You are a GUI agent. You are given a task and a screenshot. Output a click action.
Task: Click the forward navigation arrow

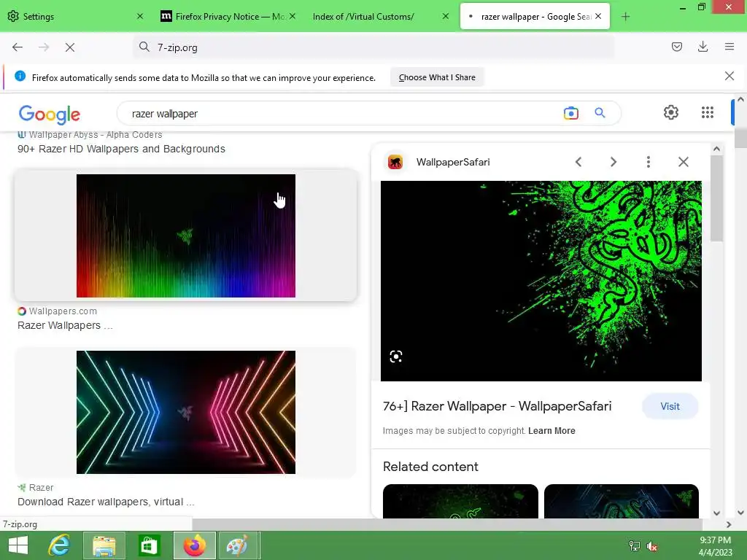pos(44,47)
